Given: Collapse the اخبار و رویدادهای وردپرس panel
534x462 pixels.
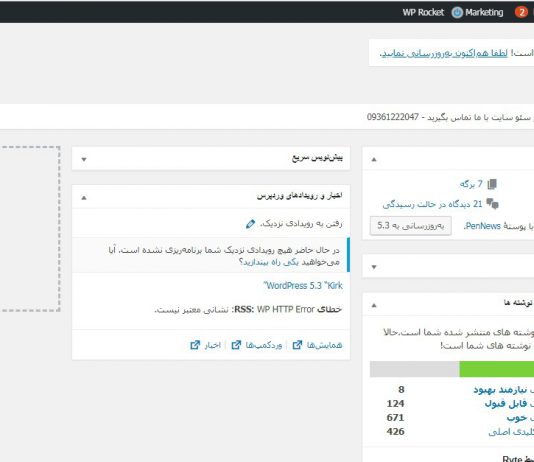Looking at the screenshot, I should click(x=84, y=197).
